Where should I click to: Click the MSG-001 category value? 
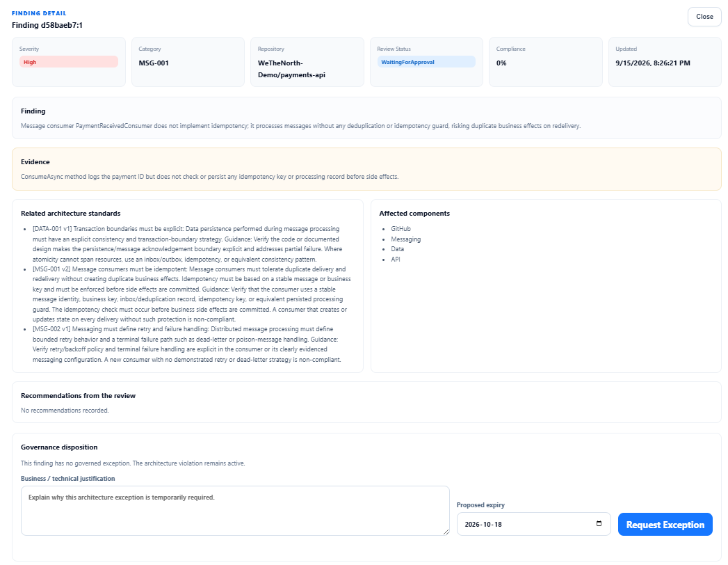pyautogui.click(x=154, y=63)
